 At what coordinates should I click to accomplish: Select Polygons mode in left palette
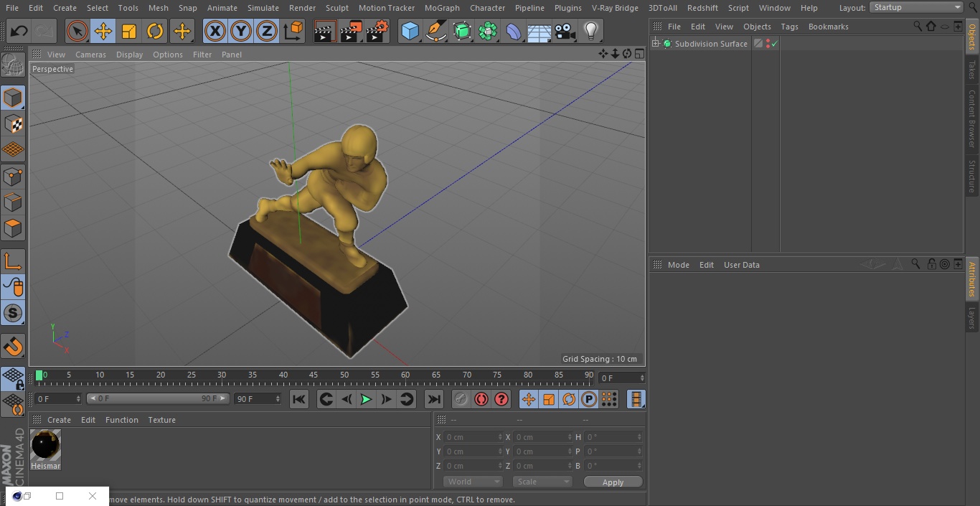13,228
